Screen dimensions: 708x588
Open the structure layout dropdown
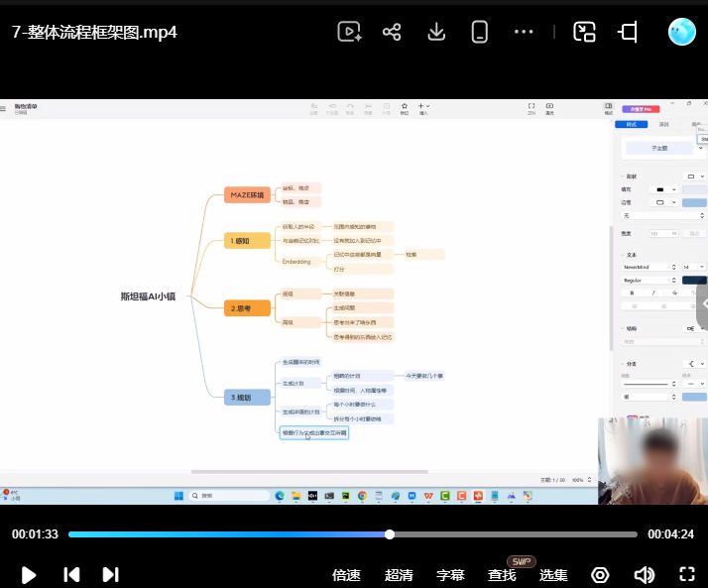pyautogui.click(x=695, y=328)
